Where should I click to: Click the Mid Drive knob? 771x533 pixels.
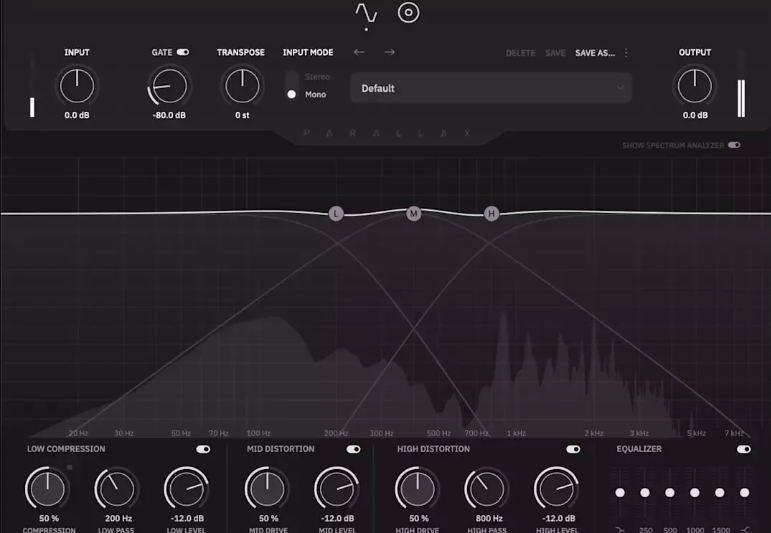click(x=267, y=488)
